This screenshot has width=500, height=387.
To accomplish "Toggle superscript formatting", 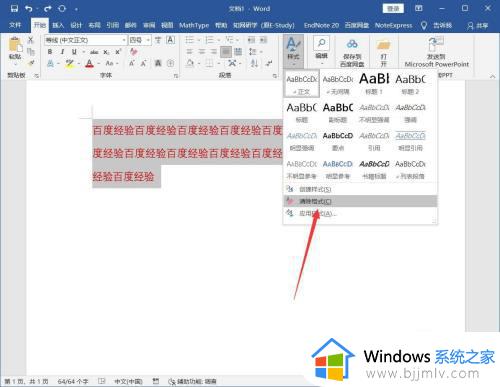I will (x=118, y=52).
